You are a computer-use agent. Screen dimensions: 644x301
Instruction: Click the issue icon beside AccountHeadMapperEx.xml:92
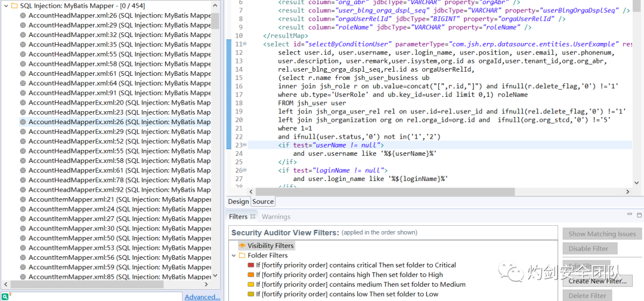[23, 189]
